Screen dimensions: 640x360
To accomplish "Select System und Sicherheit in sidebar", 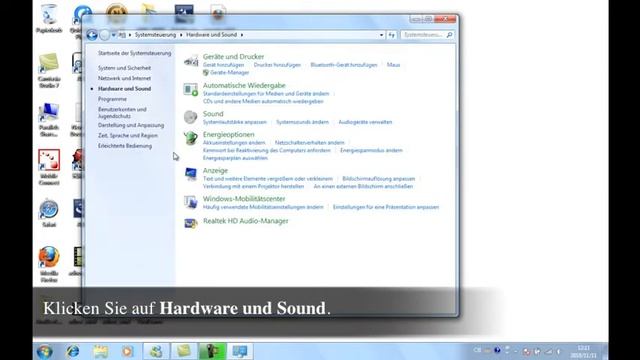I will tap(124, 68).
